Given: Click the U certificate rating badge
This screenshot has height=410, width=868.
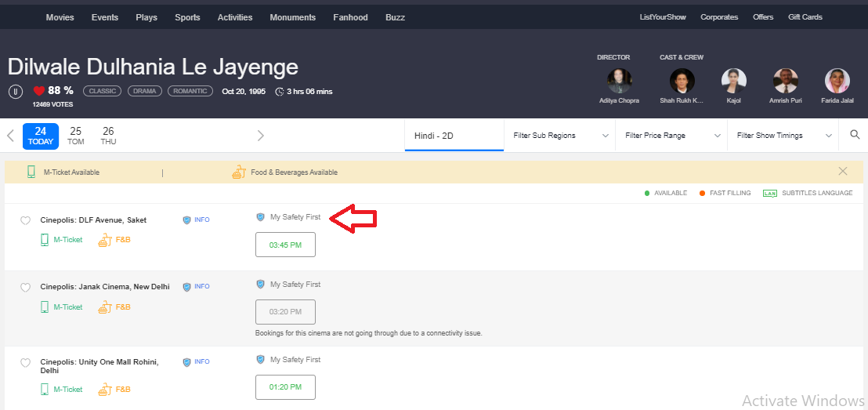Looking at the screenshot, I should [x=16, y=92].
